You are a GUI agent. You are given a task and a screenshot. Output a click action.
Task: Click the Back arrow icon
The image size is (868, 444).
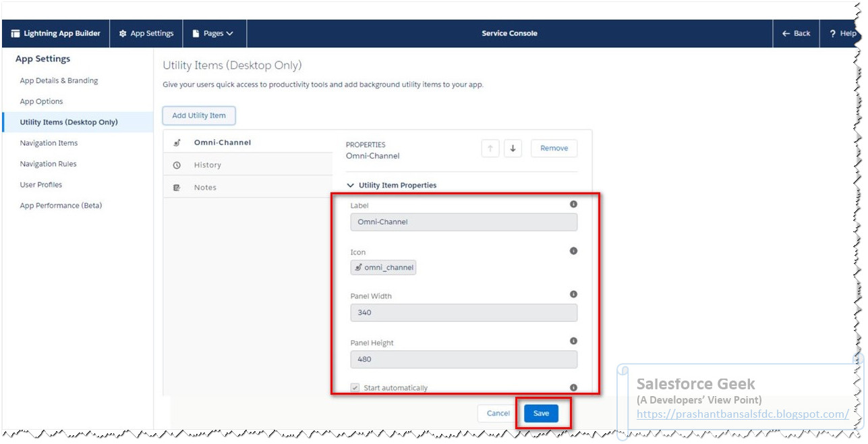click(786, 33)
